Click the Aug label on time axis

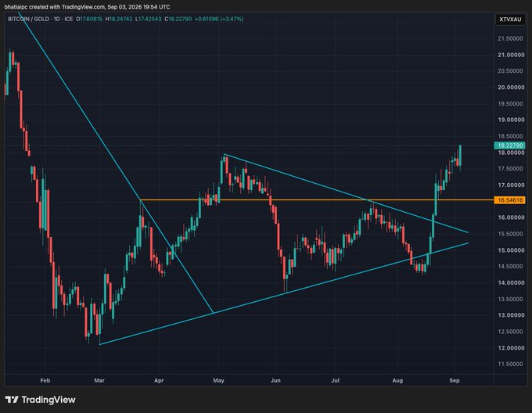397,380
